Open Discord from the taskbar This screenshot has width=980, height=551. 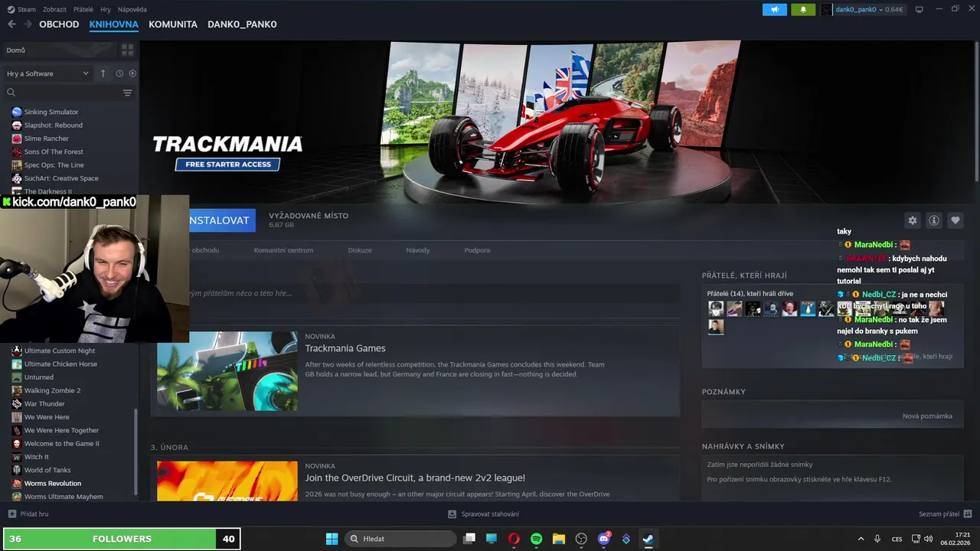pos(603,539)
